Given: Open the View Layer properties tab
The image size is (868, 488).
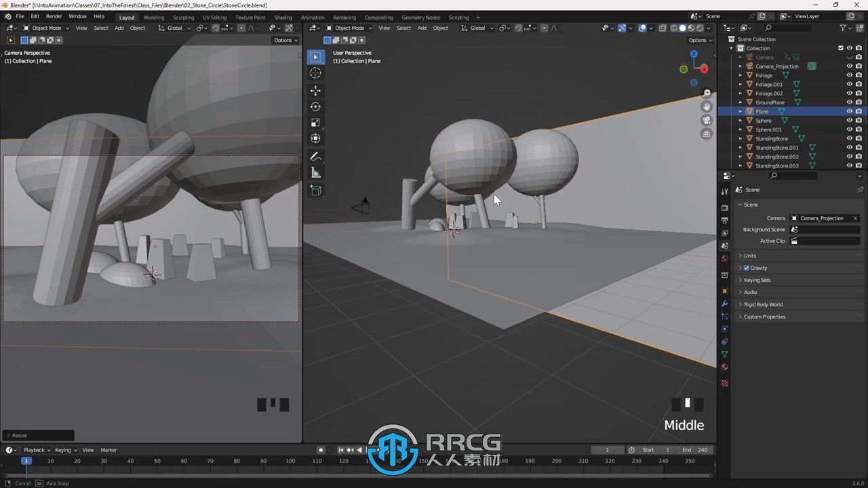Looking at the screenshot, I should point(724,233).
